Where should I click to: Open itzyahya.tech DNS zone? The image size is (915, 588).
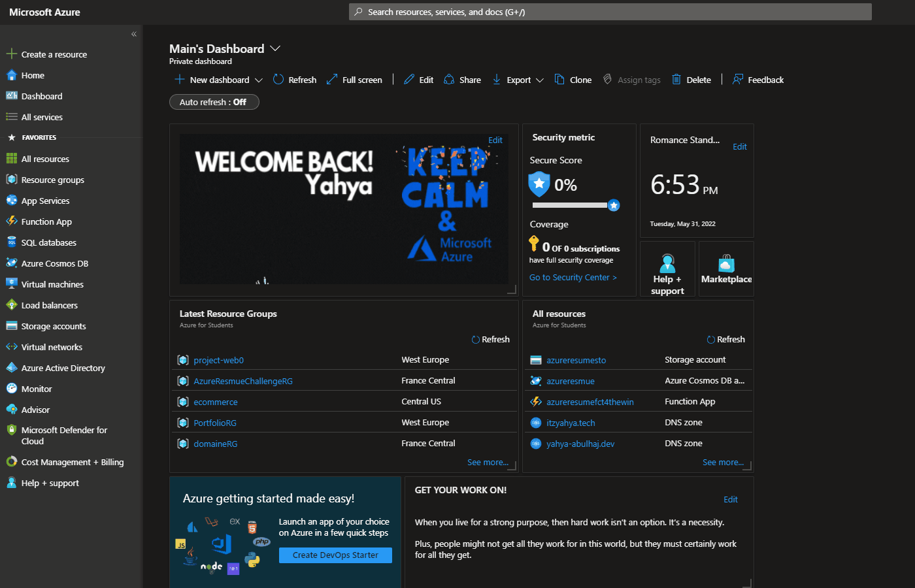coord(571,423)
